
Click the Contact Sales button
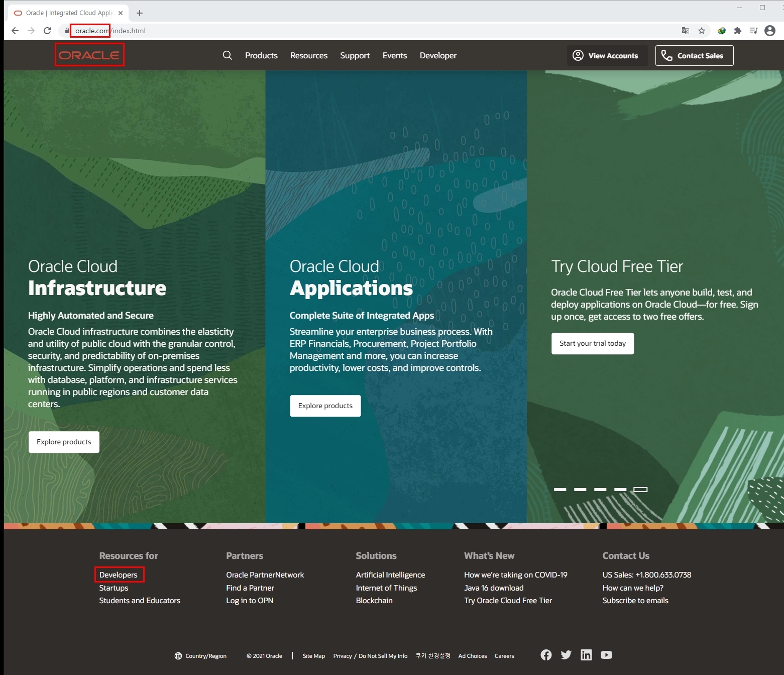tap(694, 55)
